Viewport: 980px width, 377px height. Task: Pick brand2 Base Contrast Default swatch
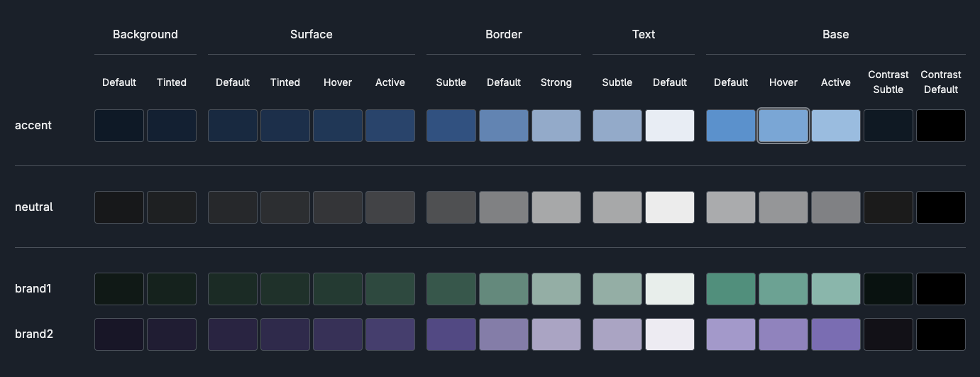coord(941,334)
